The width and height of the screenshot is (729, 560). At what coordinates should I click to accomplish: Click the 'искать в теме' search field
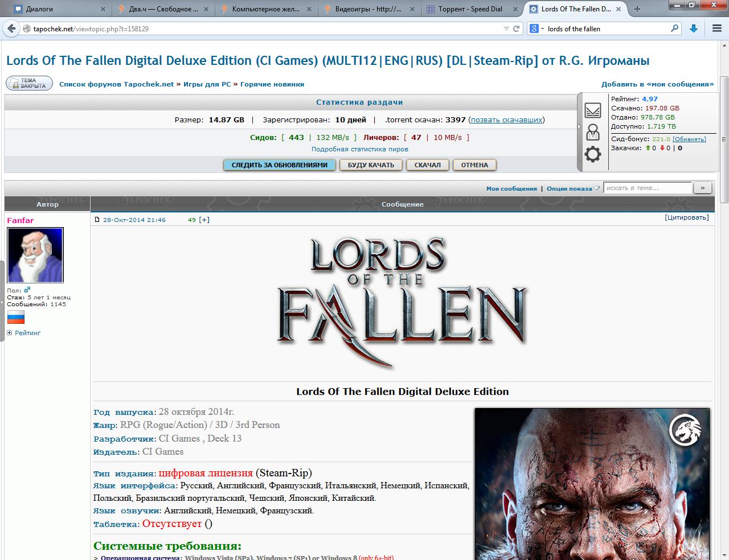tap(648, 188)
